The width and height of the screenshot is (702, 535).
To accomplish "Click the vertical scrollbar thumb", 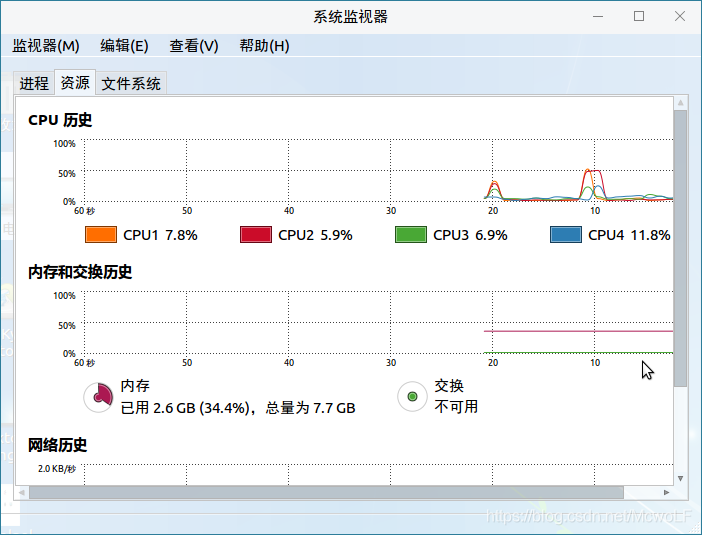I will point(681,248).
